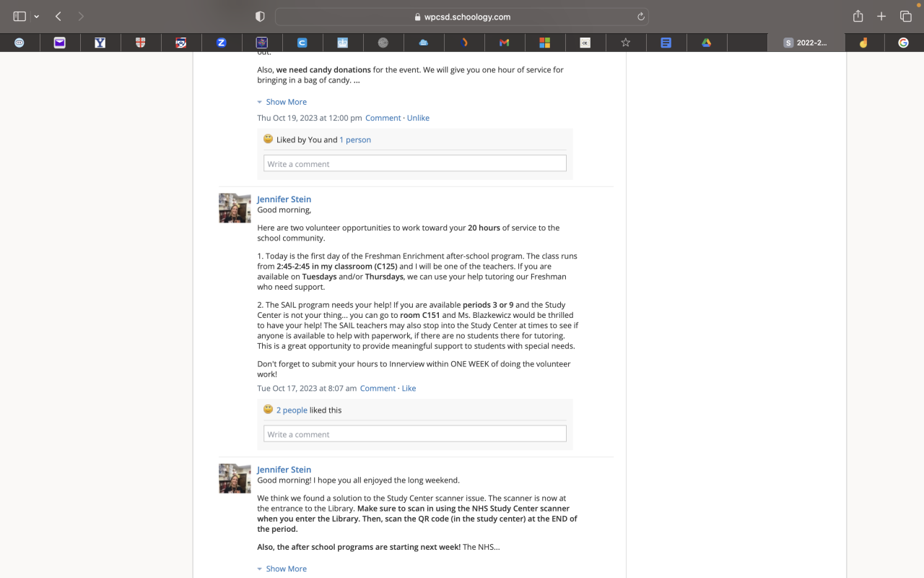Reload the Schoology page

point(640,17)
